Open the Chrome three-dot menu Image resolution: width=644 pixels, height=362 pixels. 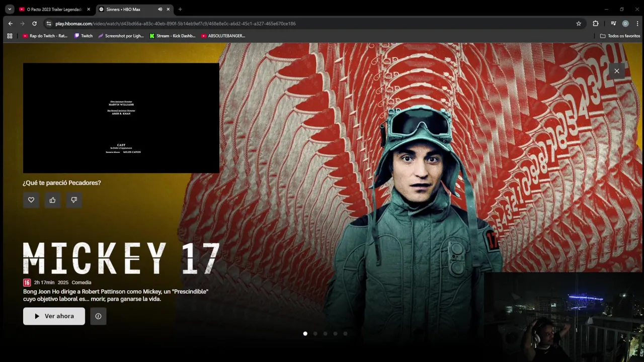click(637, 24)
